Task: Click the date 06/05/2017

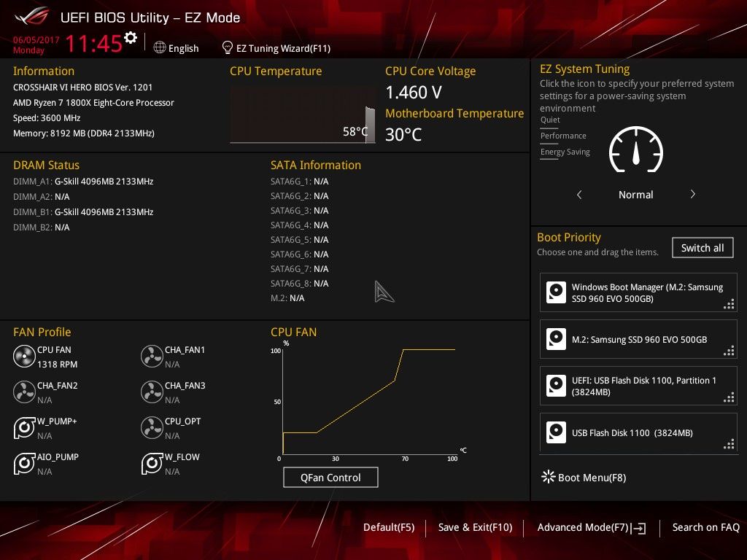Action: coord(36,40)
